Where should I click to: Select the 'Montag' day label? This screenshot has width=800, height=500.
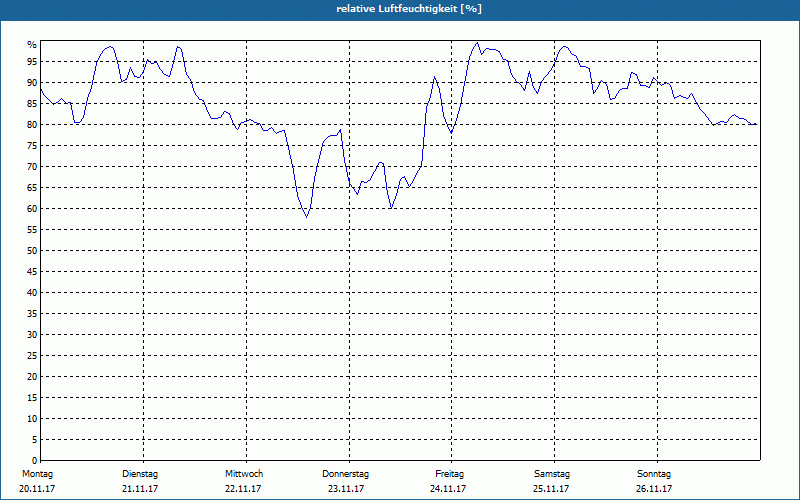(37, 474)
